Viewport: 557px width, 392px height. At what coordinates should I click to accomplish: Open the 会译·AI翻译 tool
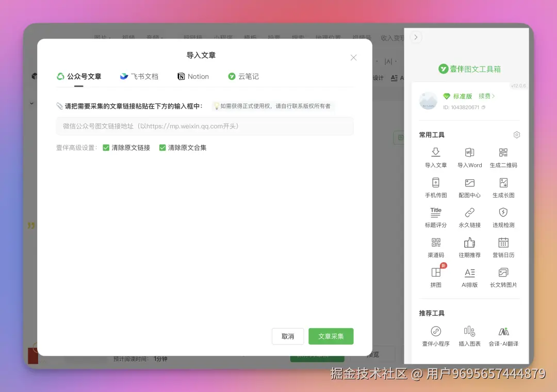[x=503, y=335]
